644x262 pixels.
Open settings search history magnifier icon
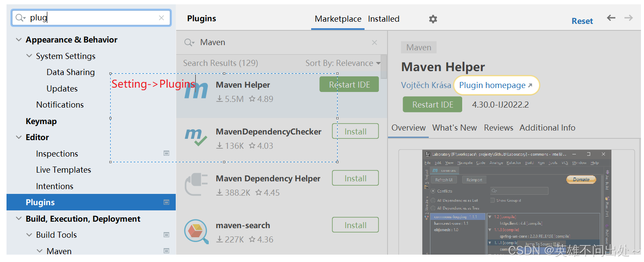pyautogui.click(x=20, y=18)
